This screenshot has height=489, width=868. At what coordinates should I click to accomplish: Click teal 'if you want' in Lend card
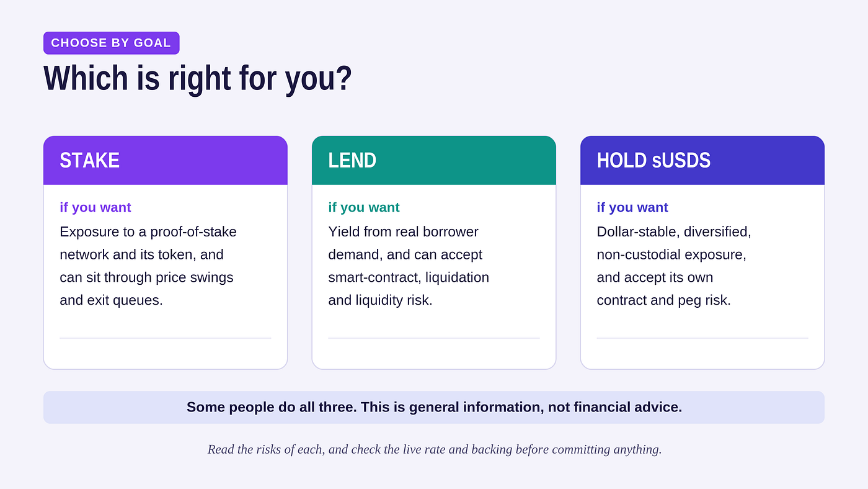click(x=364, y=207)
